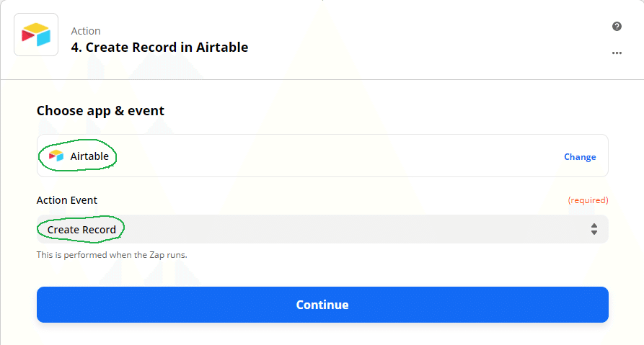The image size is (644, 345).
Task: Open the three-dot more options menu
Action: pyautogui.click(x=617, y=53)
